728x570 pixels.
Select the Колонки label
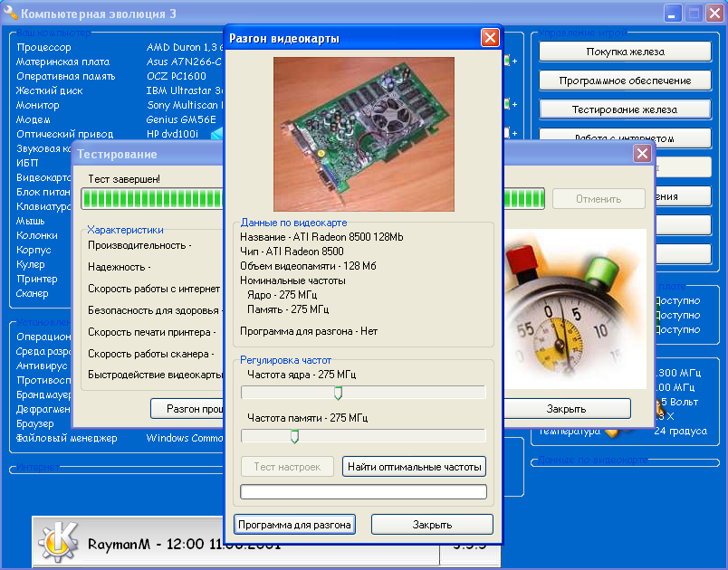point(37,235)
